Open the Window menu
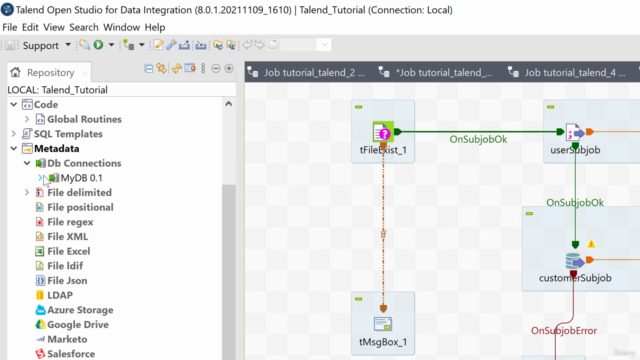This screenshot has width=640, height=360. point(121,27)
